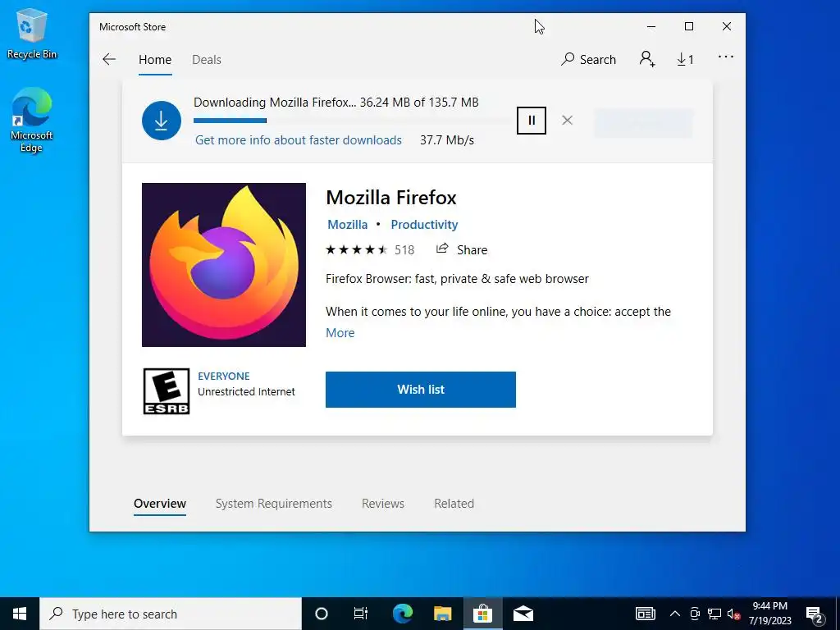This screenshot has height=630, width=840.
Task: Open the taskbar clock and date
Action: [769, 614]
